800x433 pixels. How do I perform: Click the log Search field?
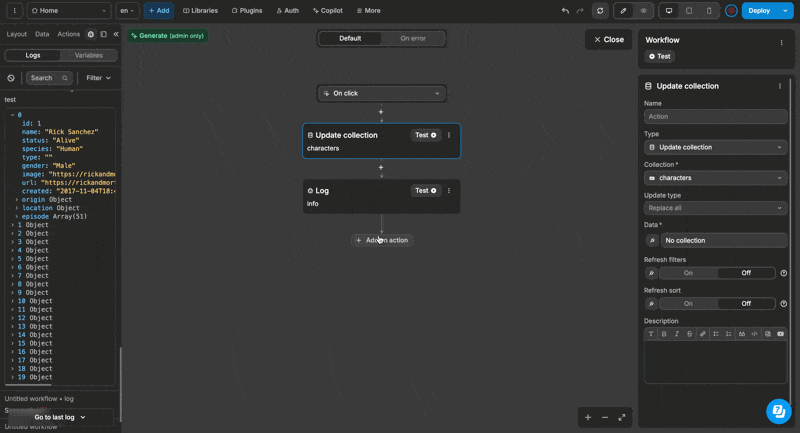[49, 78]
